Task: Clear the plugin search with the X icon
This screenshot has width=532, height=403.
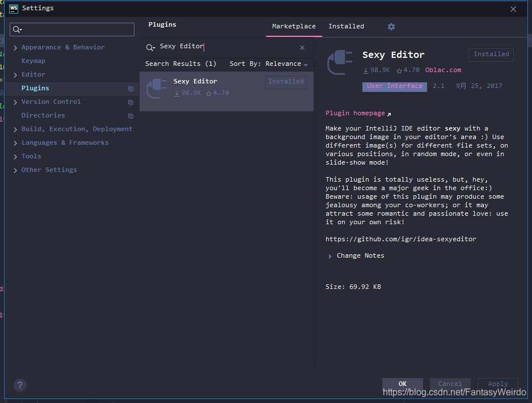Action: coord(302,48)
